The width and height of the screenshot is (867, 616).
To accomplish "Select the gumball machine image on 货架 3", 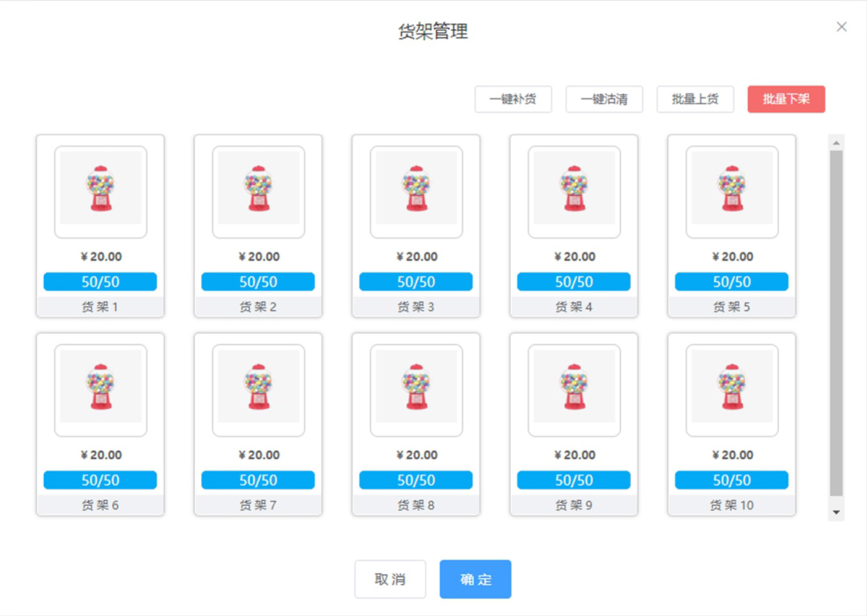I will point(416,189).
